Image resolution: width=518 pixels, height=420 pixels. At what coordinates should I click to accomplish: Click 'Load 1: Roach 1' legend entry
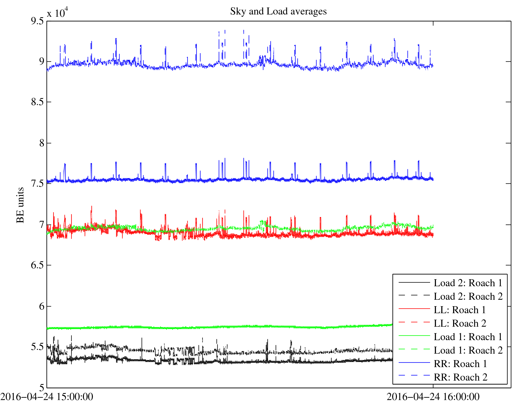click(x=468, y=337)
